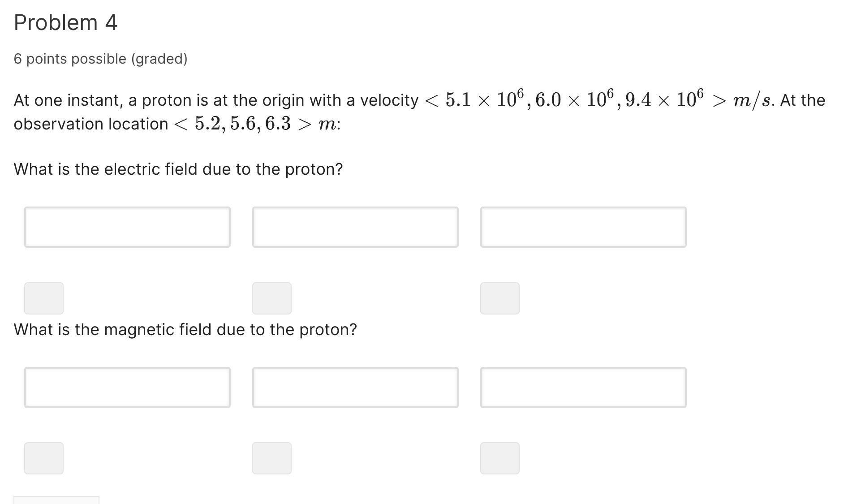Click inside the middle magnetic field input box
The height and width of the screenshot is (504, 848).
[x=355, y=387]
